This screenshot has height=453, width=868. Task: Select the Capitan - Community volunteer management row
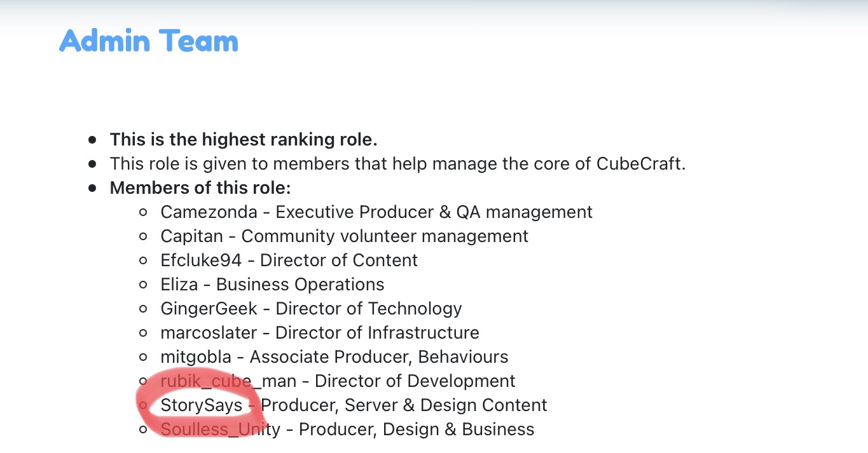[x=345, y=236]
